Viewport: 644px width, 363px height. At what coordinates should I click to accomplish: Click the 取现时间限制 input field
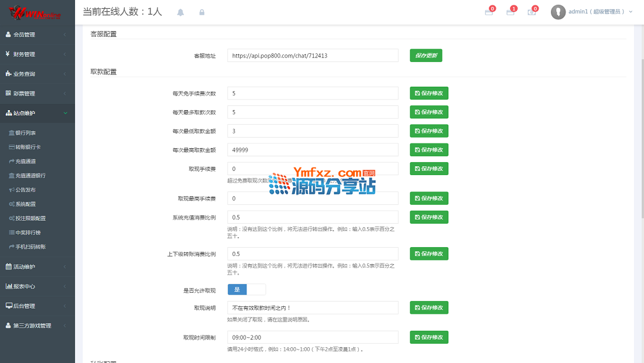point(313,337)
